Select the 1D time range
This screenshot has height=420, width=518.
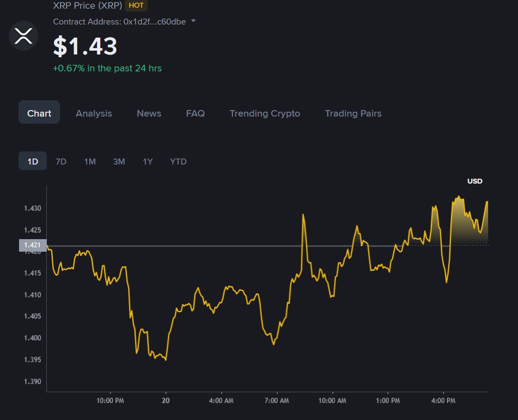coord(33,161)
